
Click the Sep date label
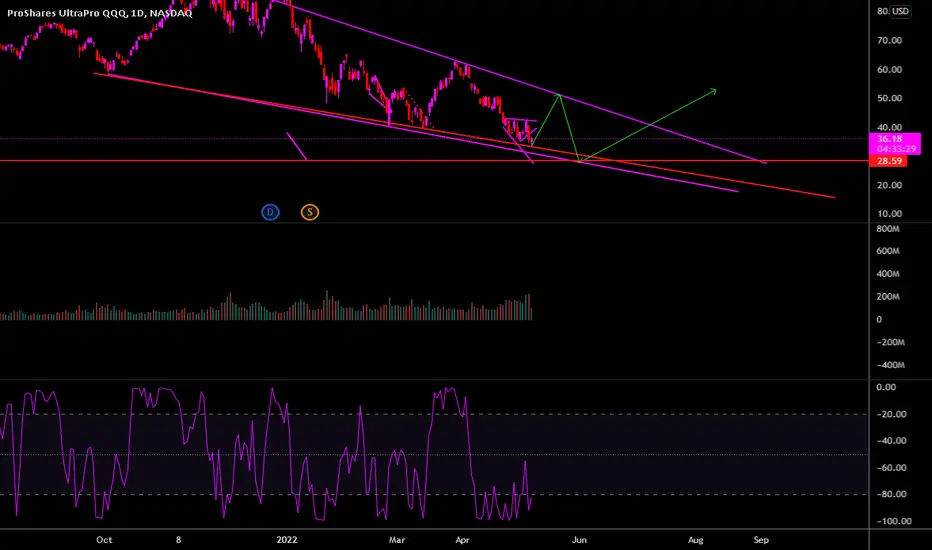point(761,540)
